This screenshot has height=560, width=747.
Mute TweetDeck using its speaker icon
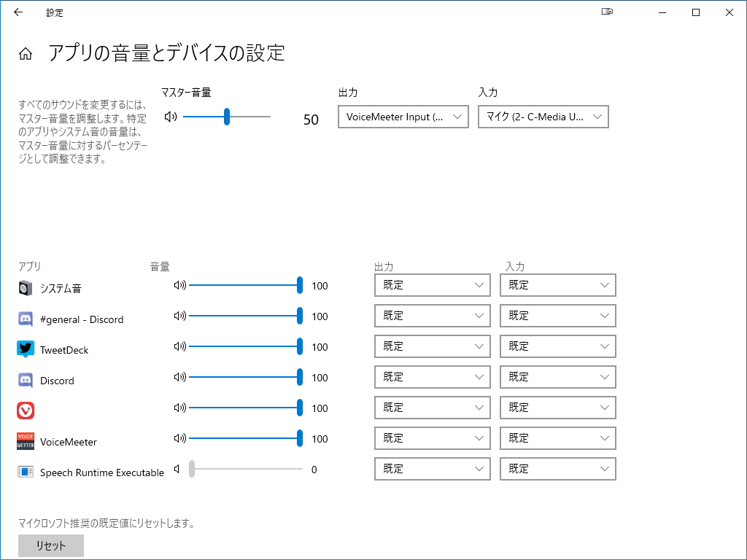point(179,346)
